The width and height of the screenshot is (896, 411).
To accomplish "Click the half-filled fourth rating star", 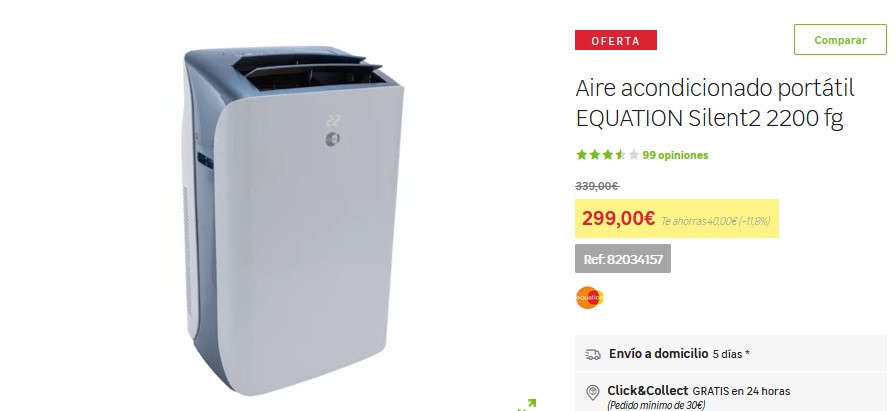I will (621, 155).
